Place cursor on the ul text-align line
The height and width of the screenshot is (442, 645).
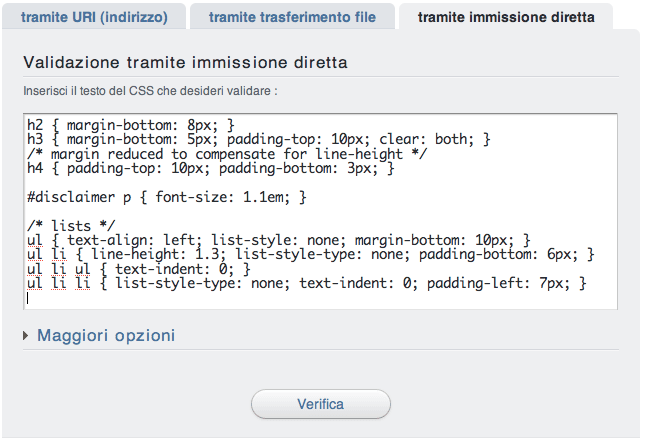coord(278,240)
